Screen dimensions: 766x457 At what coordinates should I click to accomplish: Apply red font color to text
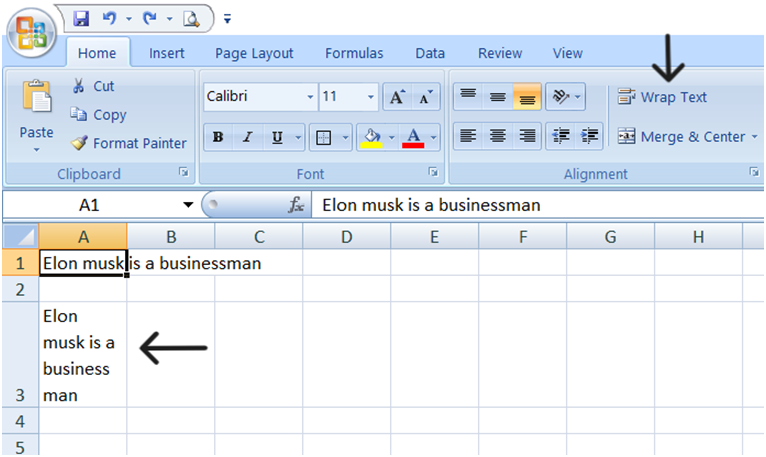pos(413,137)
